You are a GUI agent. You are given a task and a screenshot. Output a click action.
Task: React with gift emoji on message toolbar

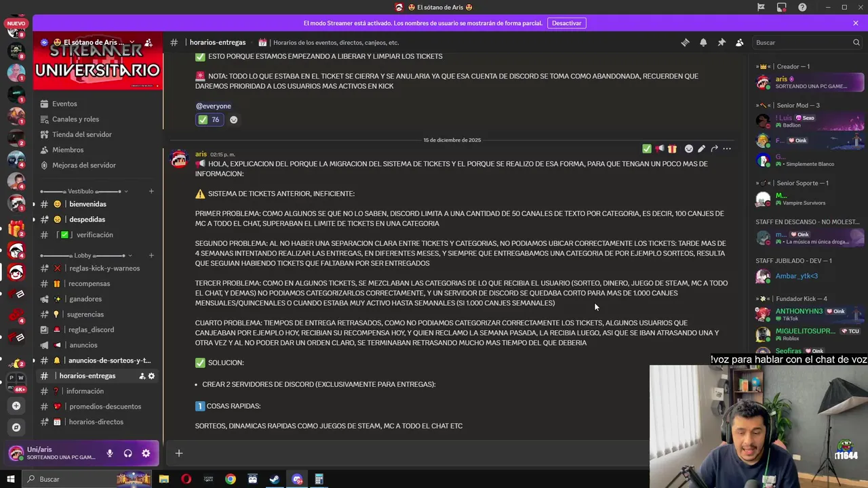pos(672,148)
